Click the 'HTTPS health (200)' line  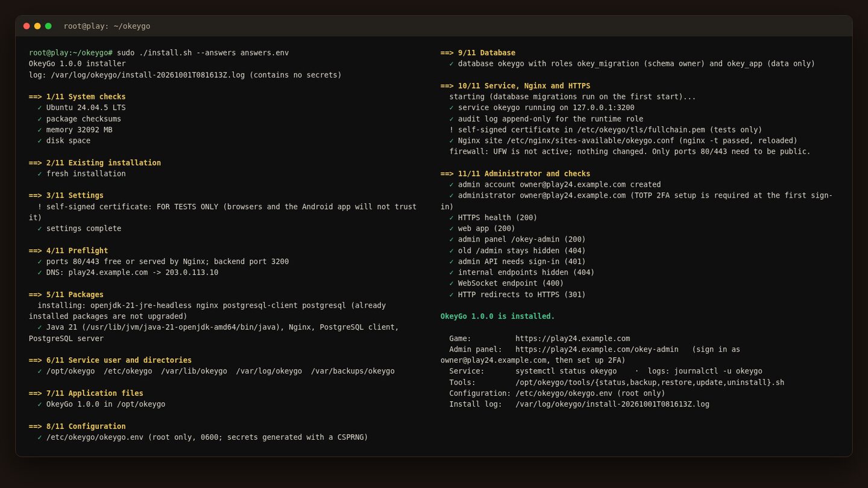coord(493,217)
